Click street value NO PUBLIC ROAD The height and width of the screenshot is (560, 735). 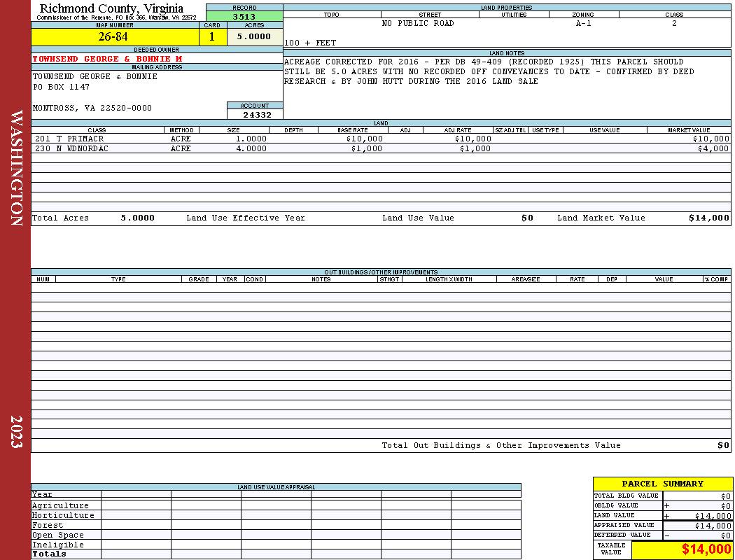pos(418,23)
